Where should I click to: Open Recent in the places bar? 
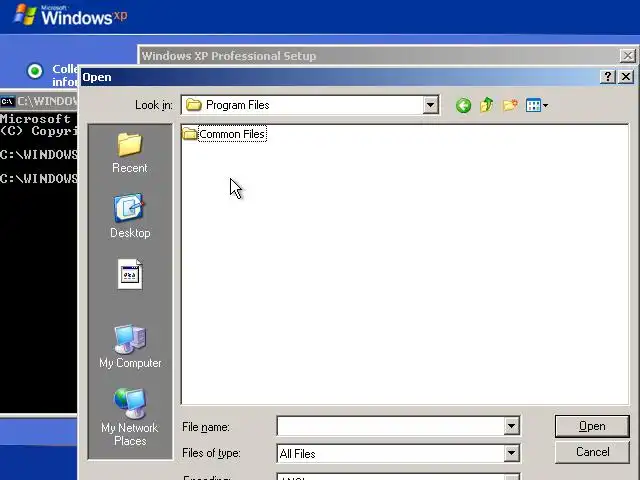pos(130,153)
